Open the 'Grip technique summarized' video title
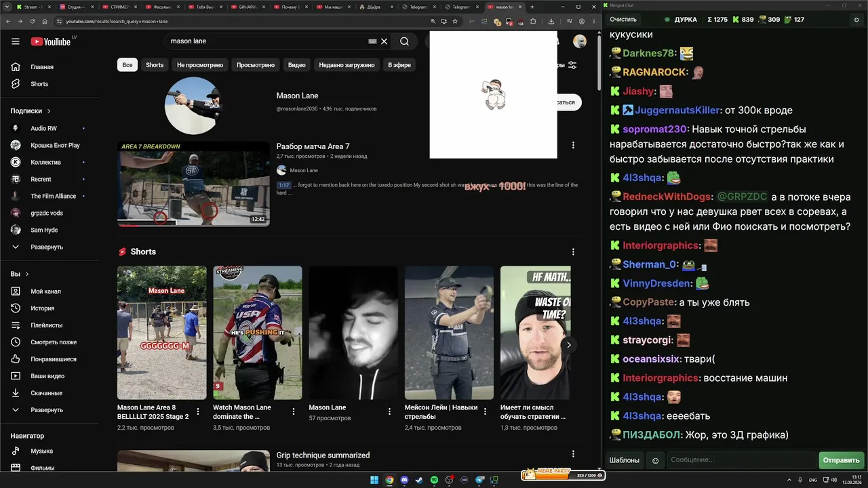Image resolution: width=868 pixels, height=488 pixels. (323, 455)
